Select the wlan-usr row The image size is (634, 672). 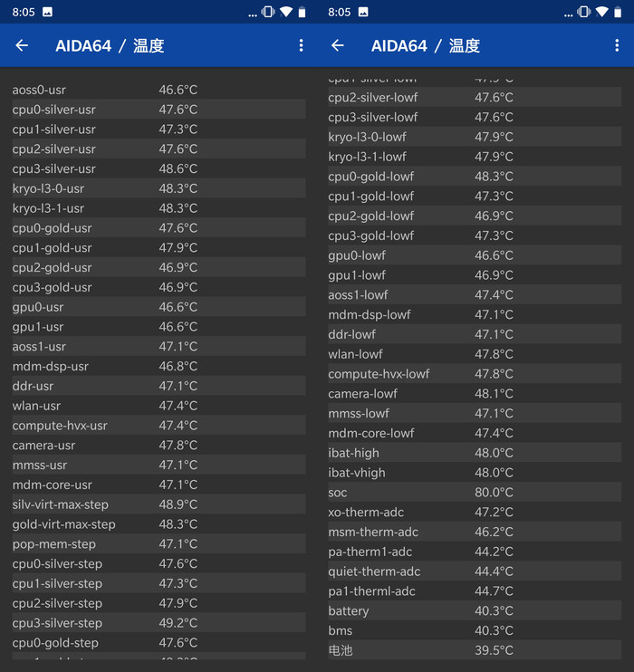coord(158,406)
